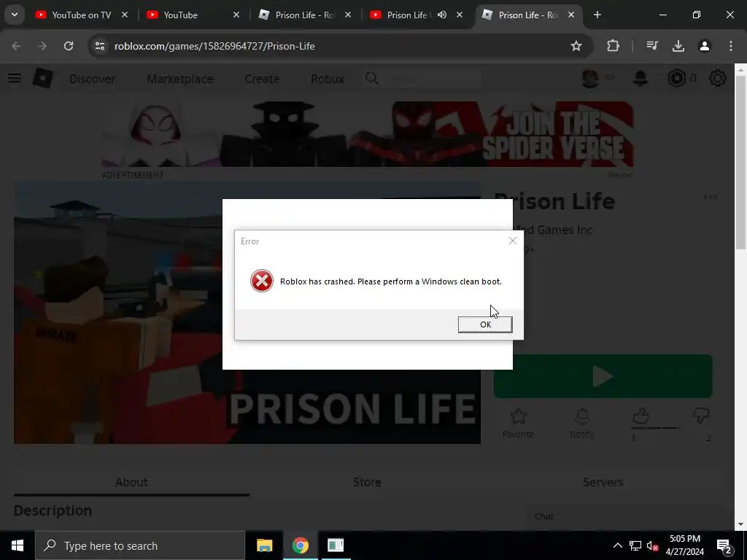Screen dimensions: 747x560
Task: Open the Chrome tab search dropdown arrow
Action: (x=15, y=15)
